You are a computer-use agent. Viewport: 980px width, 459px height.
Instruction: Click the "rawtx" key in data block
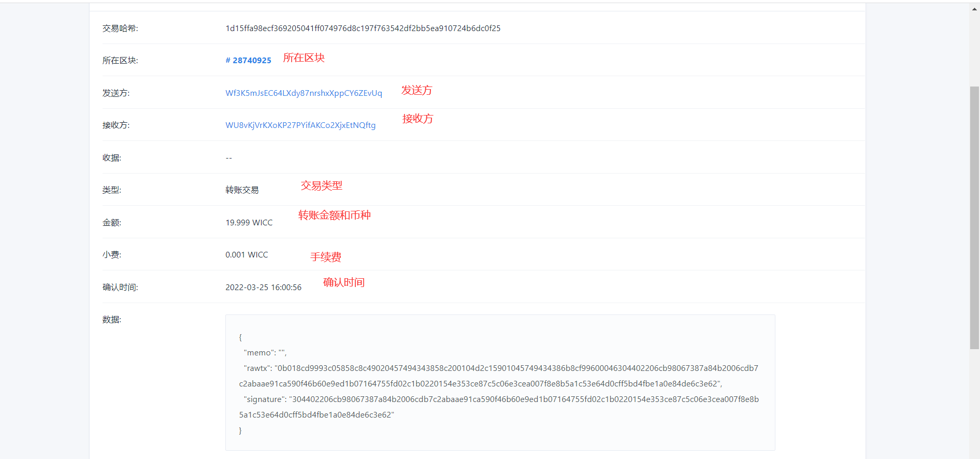(x=257, y=368)
